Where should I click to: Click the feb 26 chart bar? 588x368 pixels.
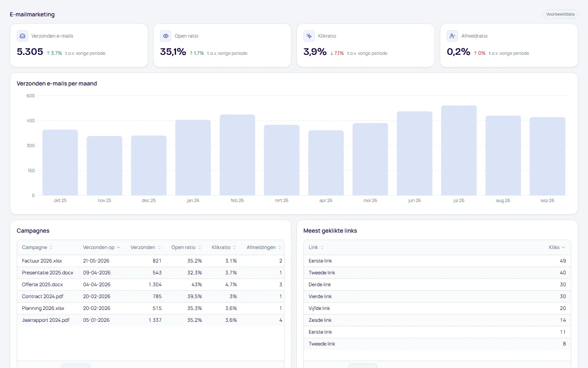[237, 155]
